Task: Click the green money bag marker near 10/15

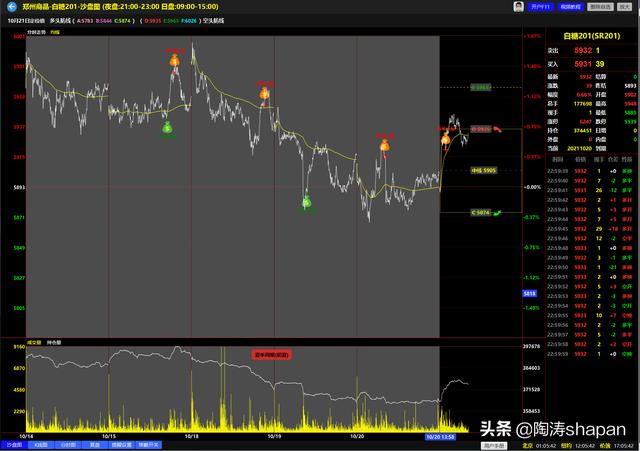Action: pos(168,127)
